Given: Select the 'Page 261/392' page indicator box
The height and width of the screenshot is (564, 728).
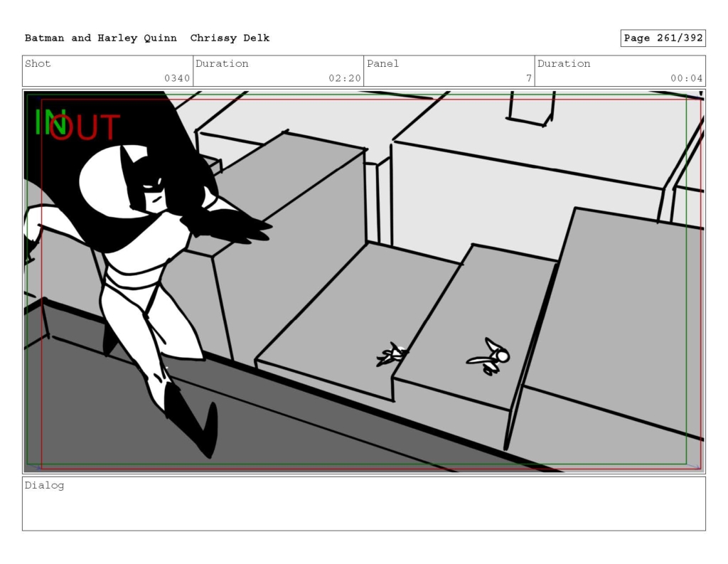Looking at the screenshot, I should tap(663, 38).
